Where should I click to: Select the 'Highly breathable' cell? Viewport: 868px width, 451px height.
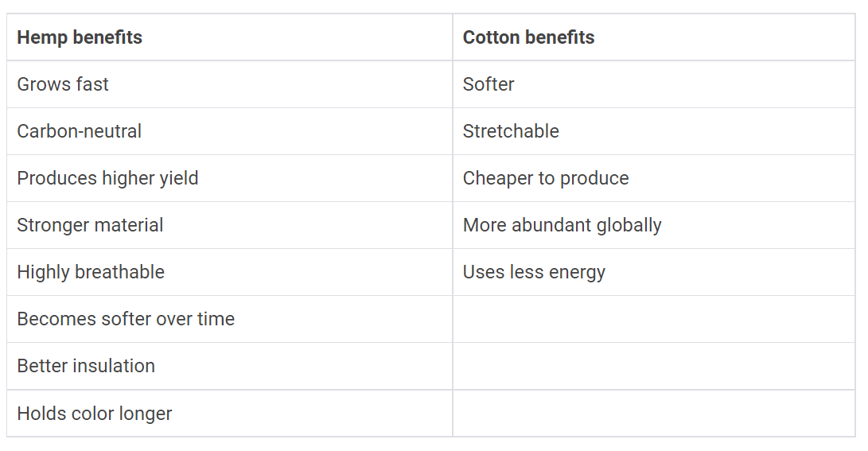click(91, 272)
